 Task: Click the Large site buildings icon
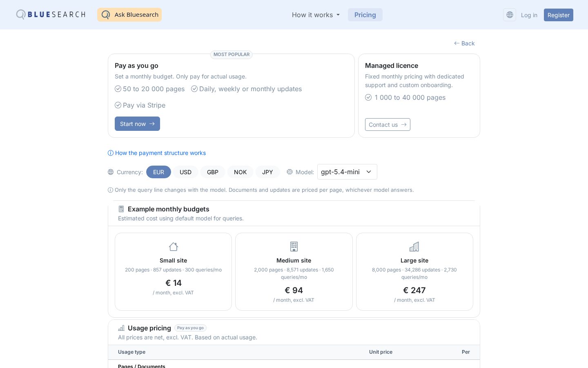pos(414,247)
